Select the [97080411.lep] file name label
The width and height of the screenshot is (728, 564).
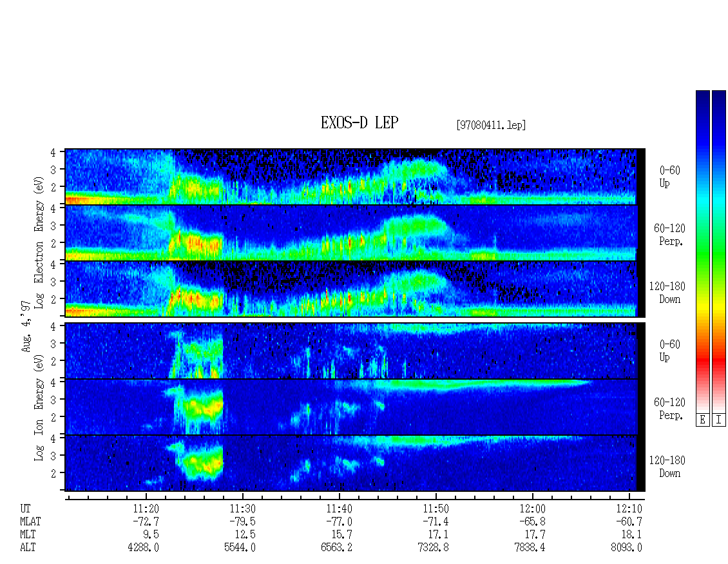pyautogui.click(x=491, y=124)
